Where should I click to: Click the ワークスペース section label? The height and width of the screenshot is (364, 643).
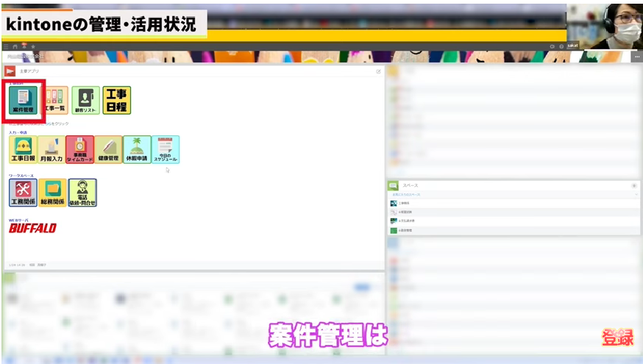pos(21,176)
